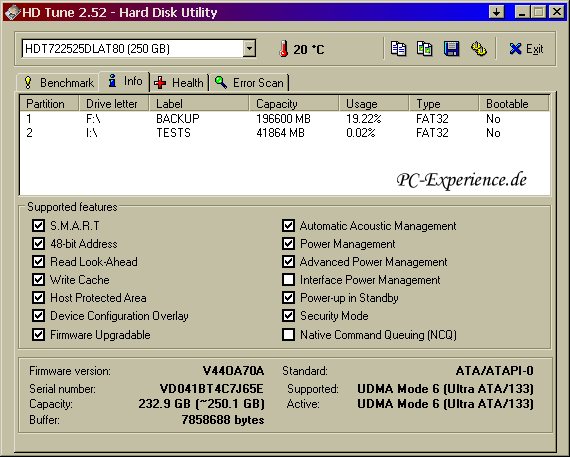
Task: Toggle Firmware Upgradable checkbox
Action: pos(38,334)
